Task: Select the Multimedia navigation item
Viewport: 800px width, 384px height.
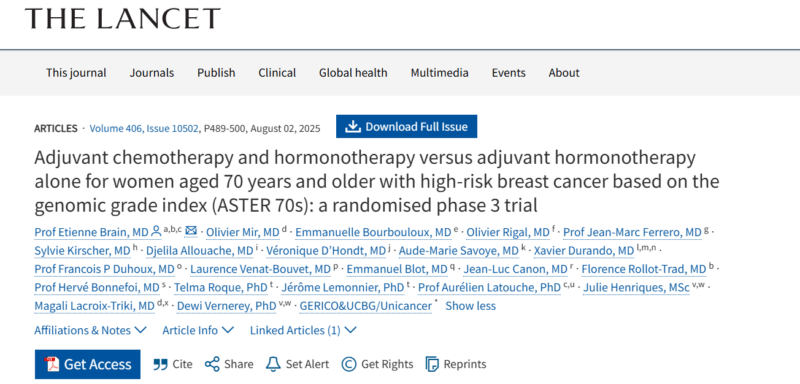Action: (x=439, y=73)
